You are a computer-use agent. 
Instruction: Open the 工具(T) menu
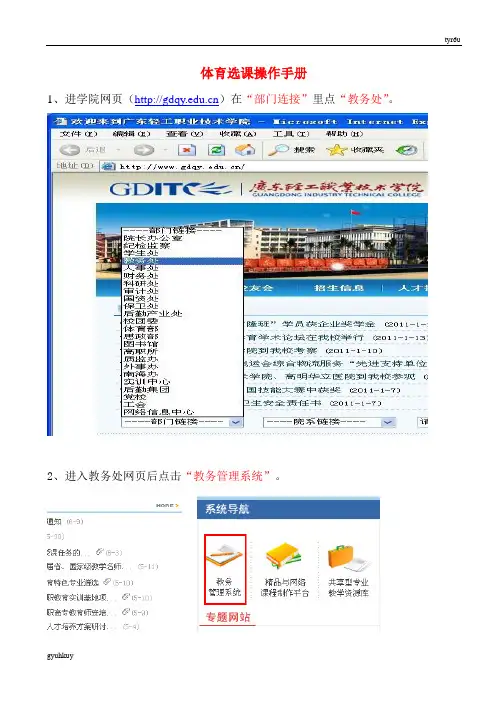(x=291, y=134)
